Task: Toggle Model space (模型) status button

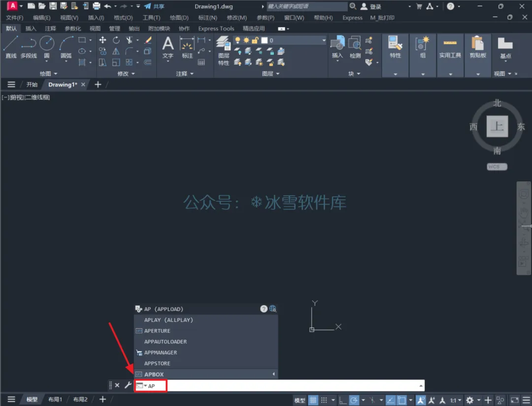Action: click(x=299, y=400)
